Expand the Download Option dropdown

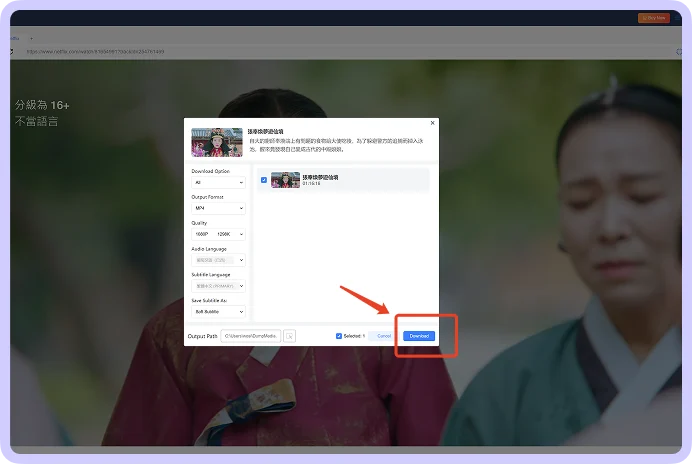218,182
